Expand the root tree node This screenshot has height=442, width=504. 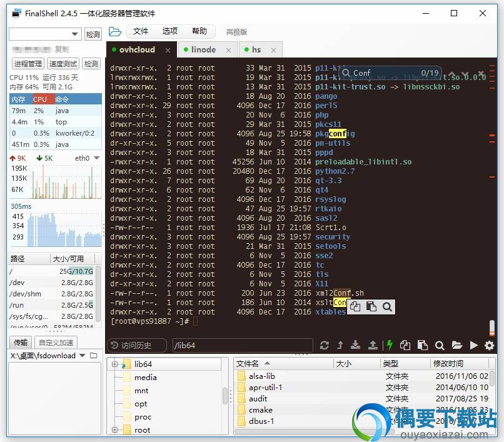click(x=114, y=429)
